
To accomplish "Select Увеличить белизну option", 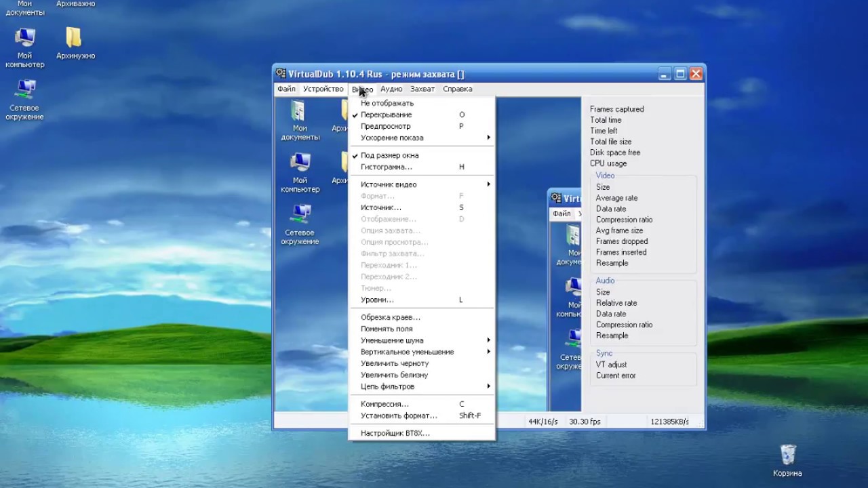I will click(421, 375).
